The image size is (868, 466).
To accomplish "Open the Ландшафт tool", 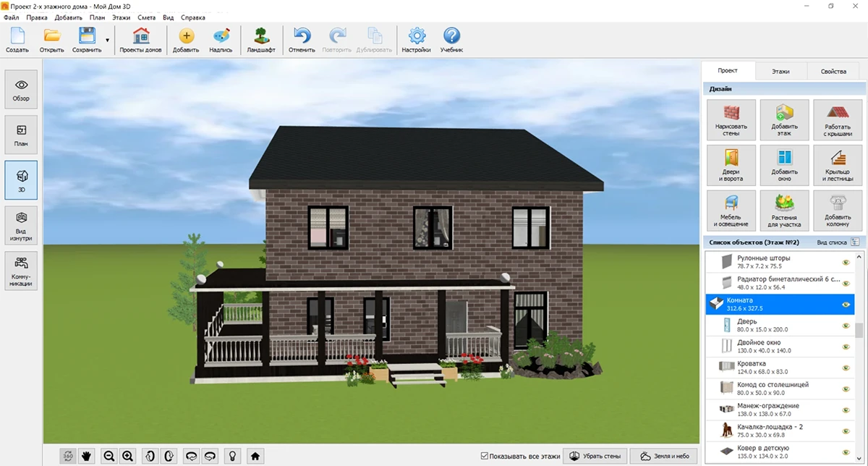I will [x=261, y=40].
